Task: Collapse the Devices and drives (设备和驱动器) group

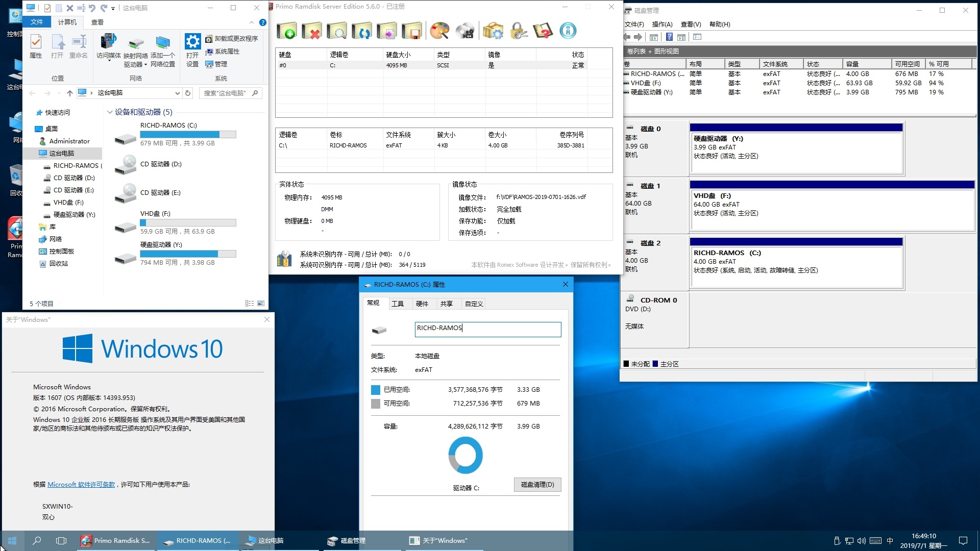Action: (110, 112)
